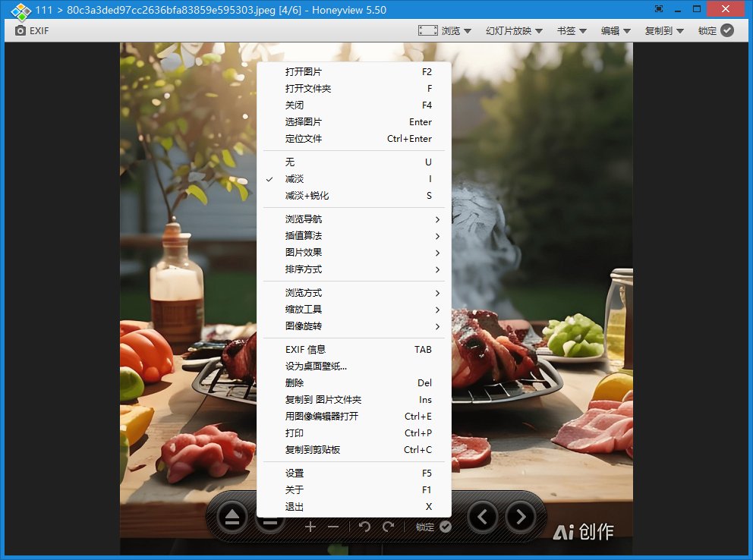The image size is (753, 560).
Task: Toggle 锁定 checkmark in top toolbar
Action: coord(726,31)
